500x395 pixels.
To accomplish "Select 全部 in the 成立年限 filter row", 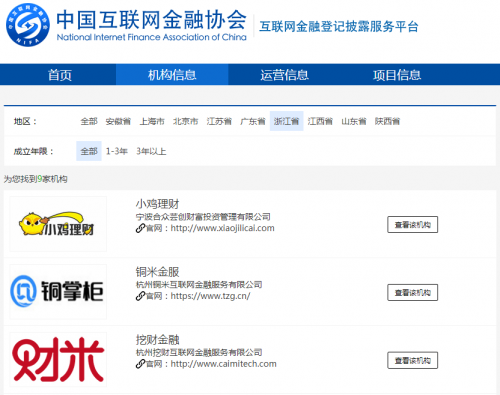I will (x=89, y=151).
